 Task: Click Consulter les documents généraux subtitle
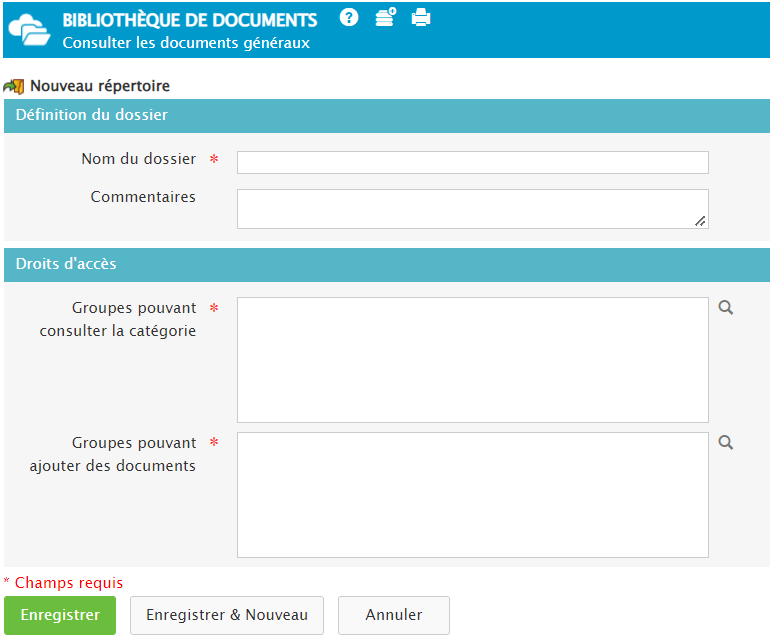coord(186,43)
